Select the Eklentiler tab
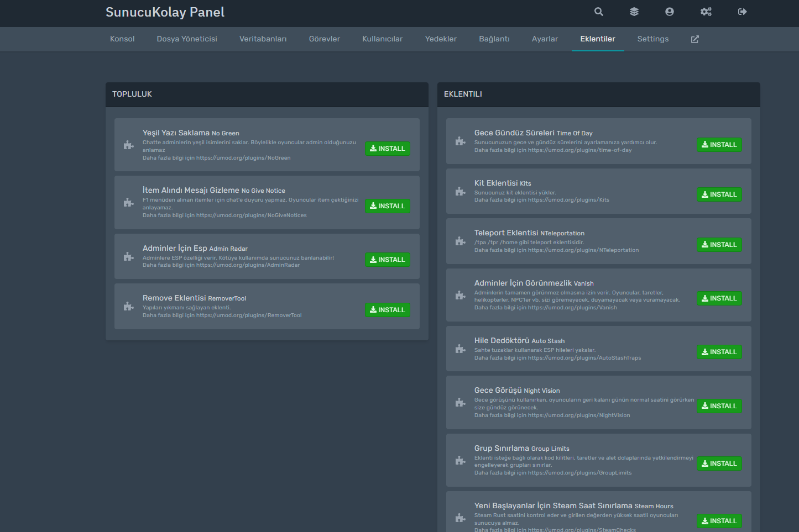Image resolution: width=799 pixels, height=532 pixels. [x=598, y=39]
